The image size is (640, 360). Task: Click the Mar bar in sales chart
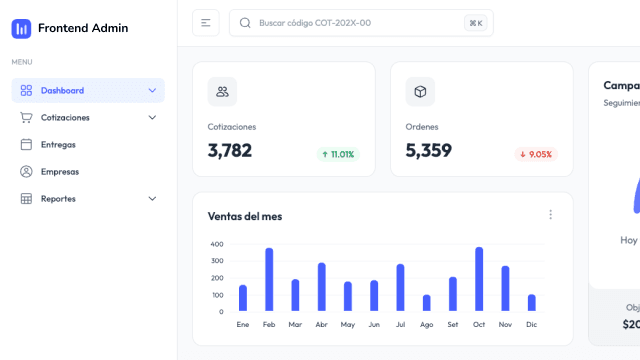tap(295, 296)
